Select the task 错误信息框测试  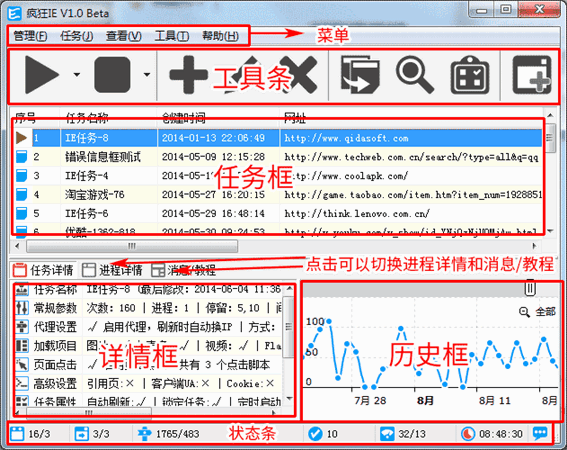pos(102,157)
